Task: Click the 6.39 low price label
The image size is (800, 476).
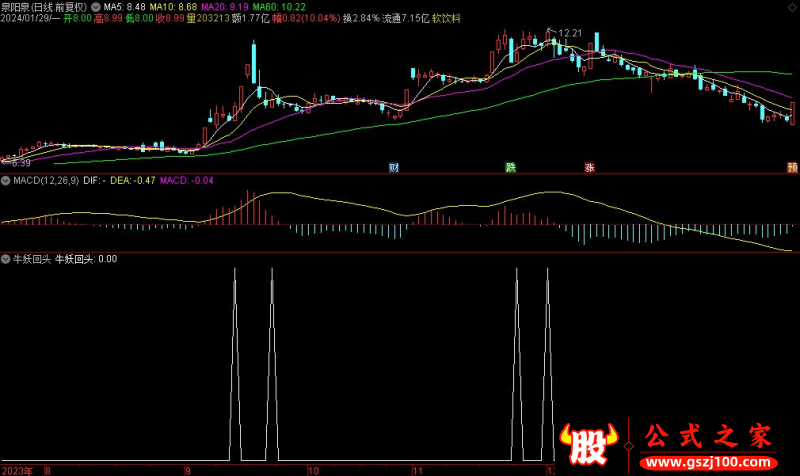Action: pos(20,161)
